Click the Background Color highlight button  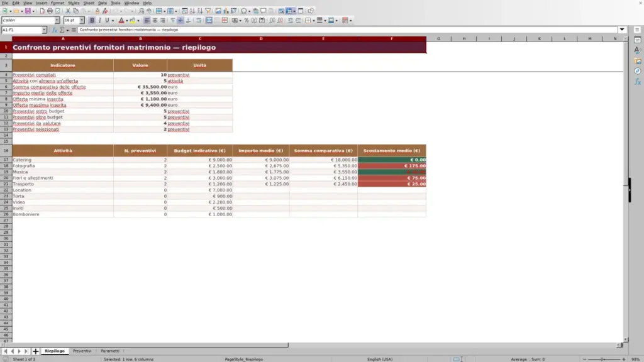(x=133, y=21)
